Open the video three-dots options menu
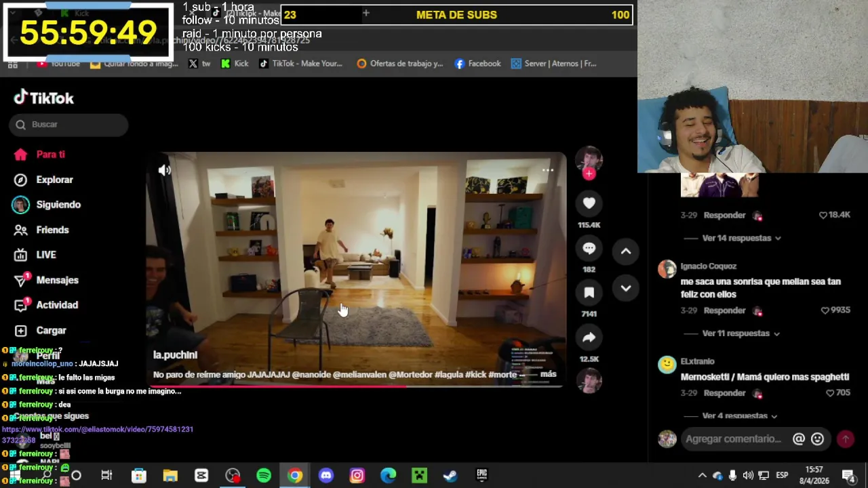The image size is (868, 488). coord(548,170)
